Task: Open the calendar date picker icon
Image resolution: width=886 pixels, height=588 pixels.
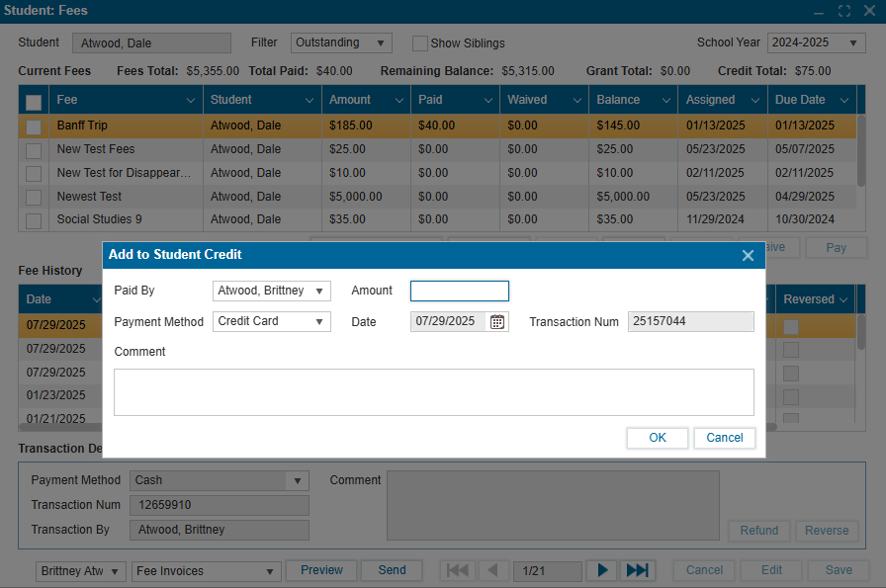Action: pos(497,321)
